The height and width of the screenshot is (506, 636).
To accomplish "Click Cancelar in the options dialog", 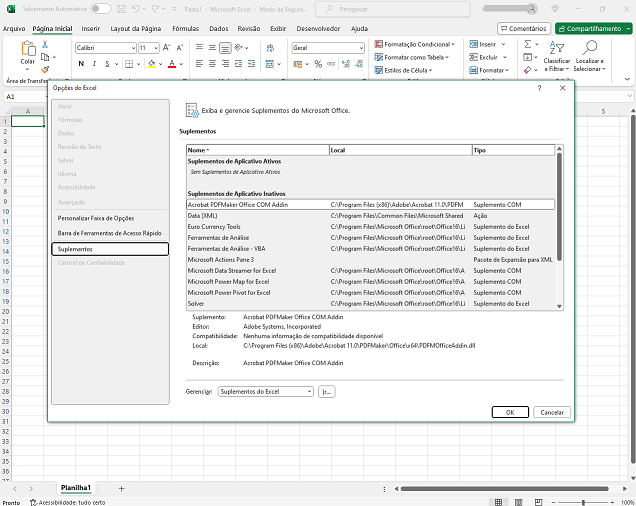I will point(552,412).
